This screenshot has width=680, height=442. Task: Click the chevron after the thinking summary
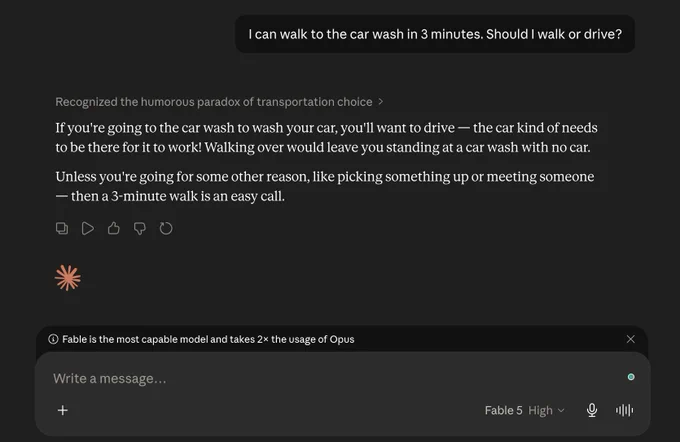[x=381, y=101]
